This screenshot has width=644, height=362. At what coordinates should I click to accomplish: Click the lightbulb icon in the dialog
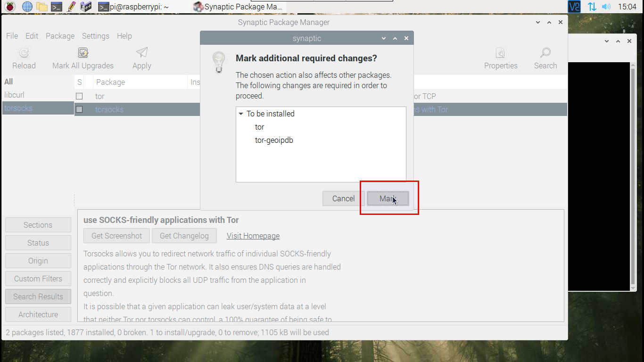[218, 62]
